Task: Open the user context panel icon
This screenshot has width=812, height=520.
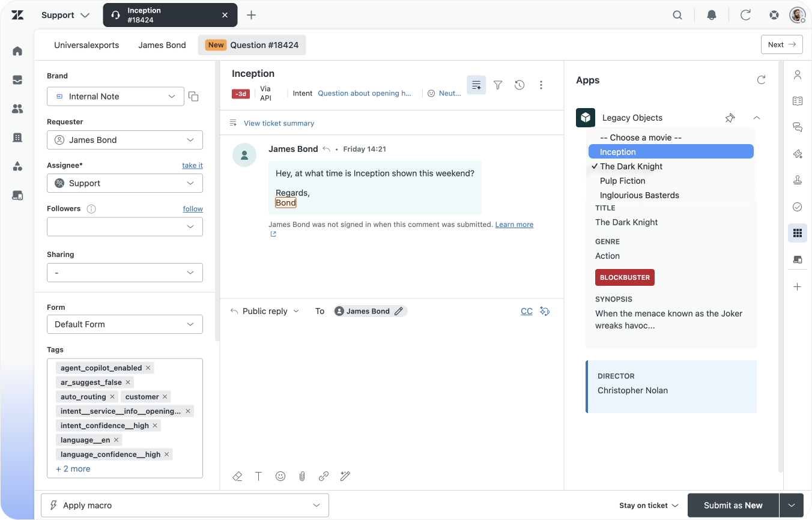Action: 798,74
